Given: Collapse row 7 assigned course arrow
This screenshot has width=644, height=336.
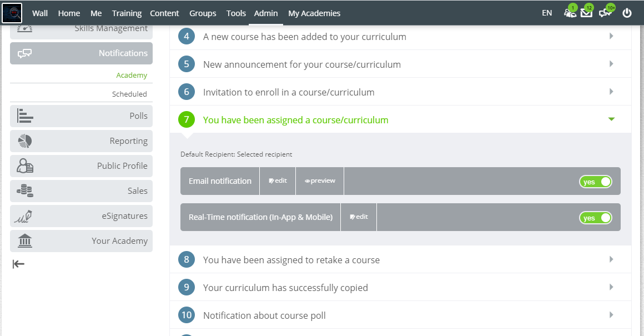Looking at the screenshot, I should (x=611, y=119).
